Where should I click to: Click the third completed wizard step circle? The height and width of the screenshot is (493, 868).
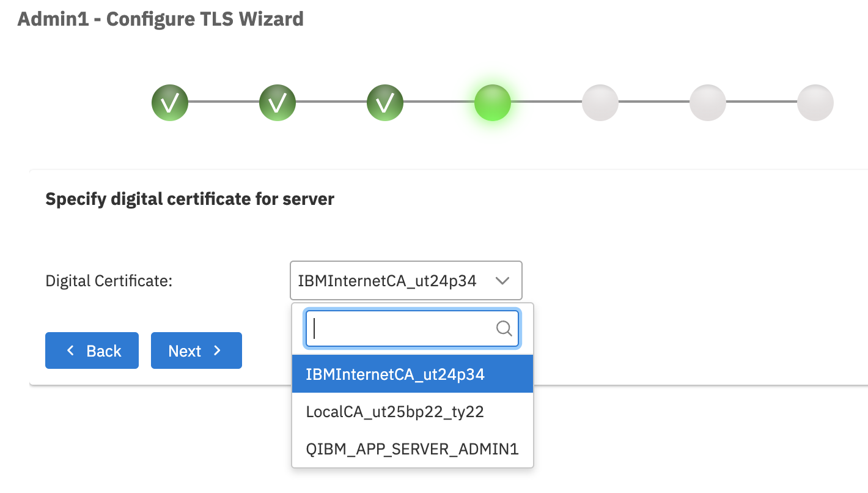[x=385, y=103]
